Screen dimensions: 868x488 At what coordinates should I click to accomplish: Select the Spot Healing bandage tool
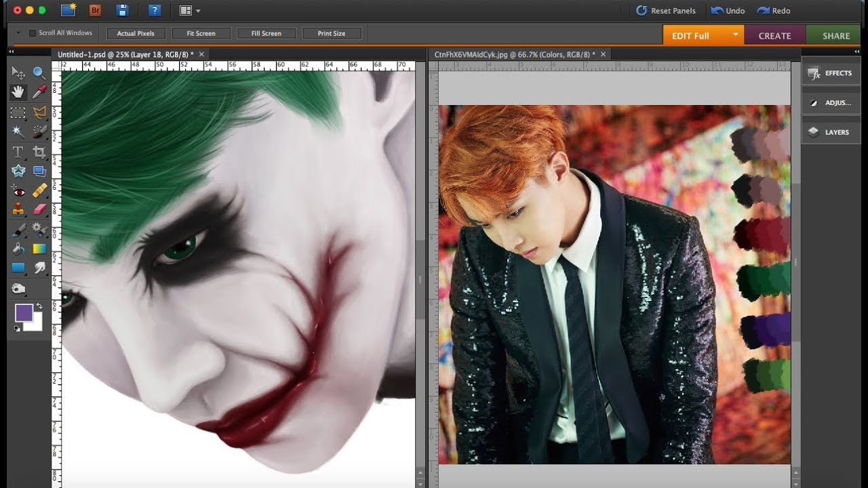click(x=39, y=191)
